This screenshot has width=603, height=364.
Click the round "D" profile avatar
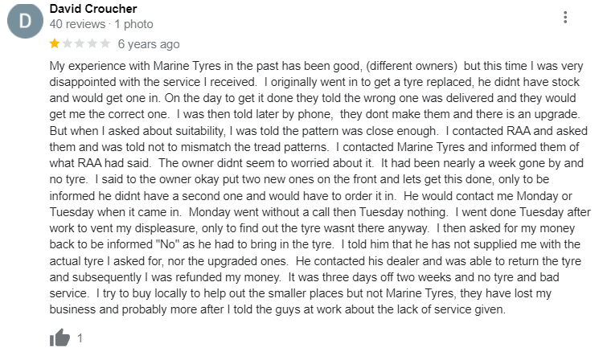[x=26, y=20]
